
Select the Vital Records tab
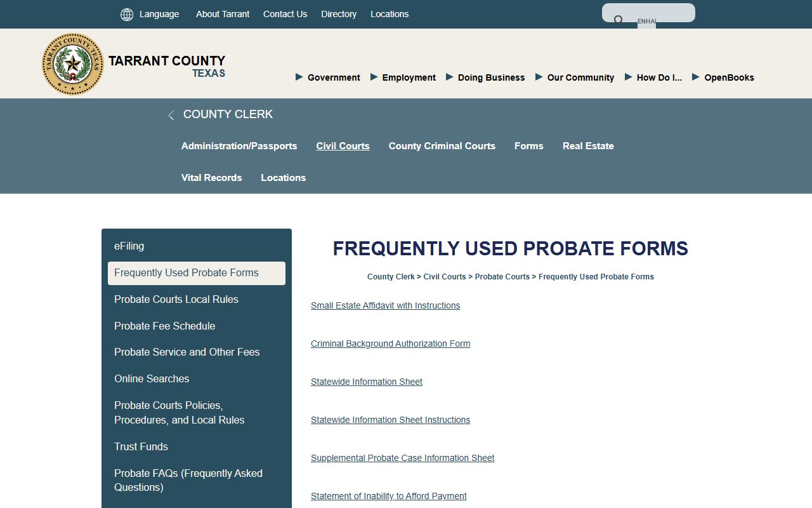pyautogui.click(x=212, y=178)
